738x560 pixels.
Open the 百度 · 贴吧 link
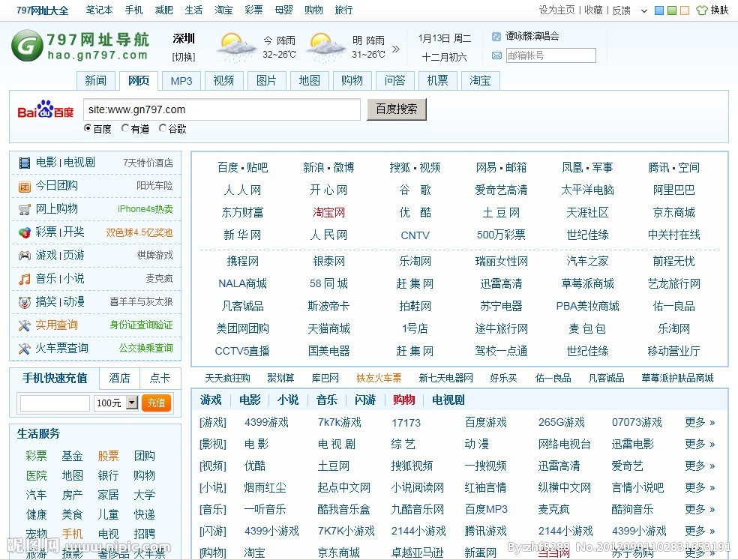click(x=242, y=167)
